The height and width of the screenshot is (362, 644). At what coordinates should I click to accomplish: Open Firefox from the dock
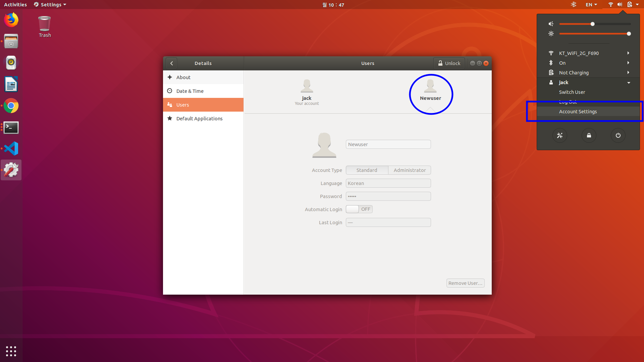point(11,20)
